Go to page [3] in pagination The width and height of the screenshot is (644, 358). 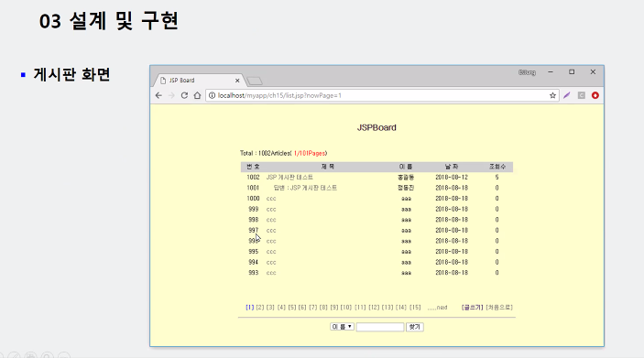coord(270,307)
